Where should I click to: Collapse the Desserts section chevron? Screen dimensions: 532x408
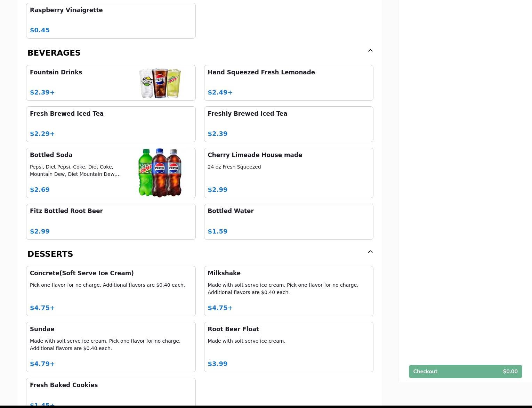370,252
